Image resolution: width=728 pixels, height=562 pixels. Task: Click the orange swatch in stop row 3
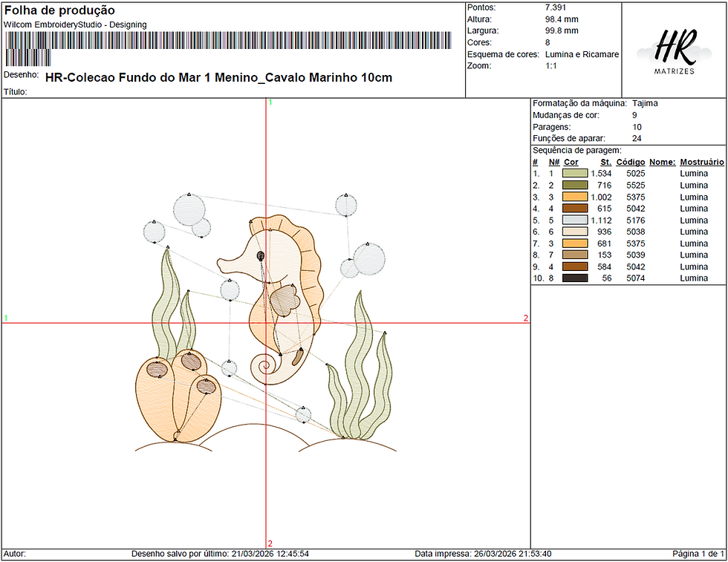tap(575, 197)
